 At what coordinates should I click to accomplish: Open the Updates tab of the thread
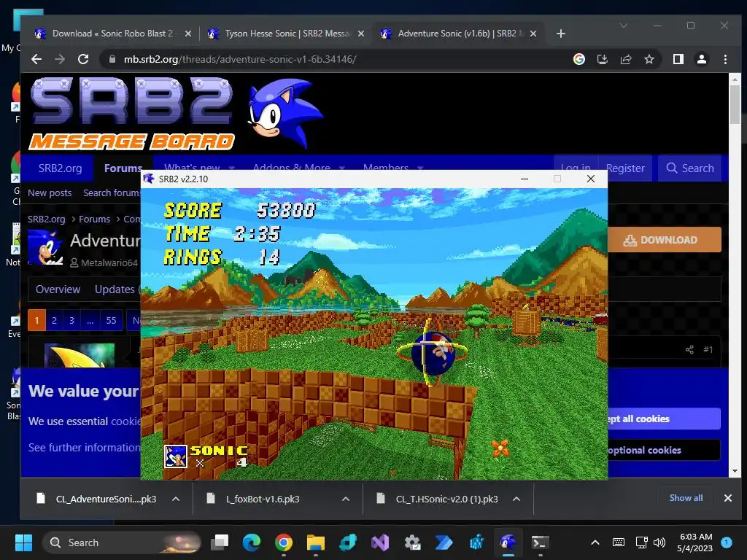[x=115, y=289]
